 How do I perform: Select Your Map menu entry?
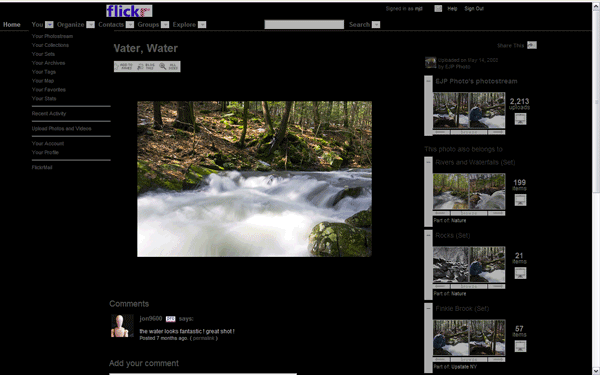coord(43,81)
